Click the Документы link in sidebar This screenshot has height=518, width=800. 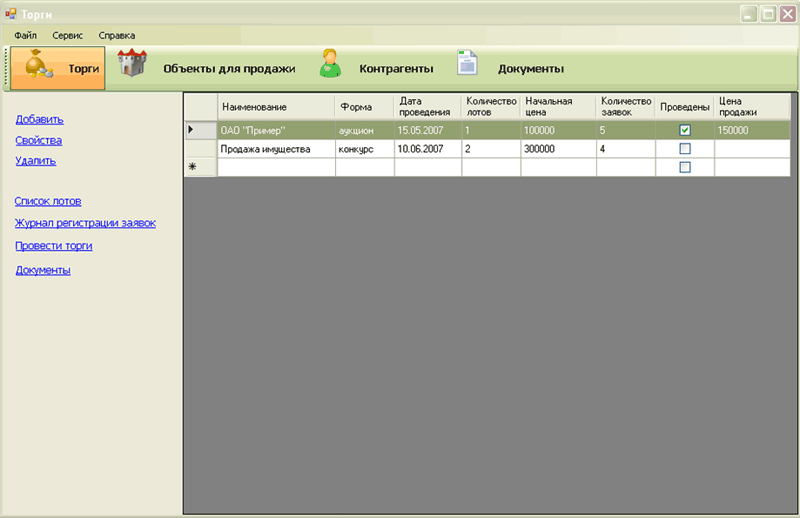(x=43, y=270)
